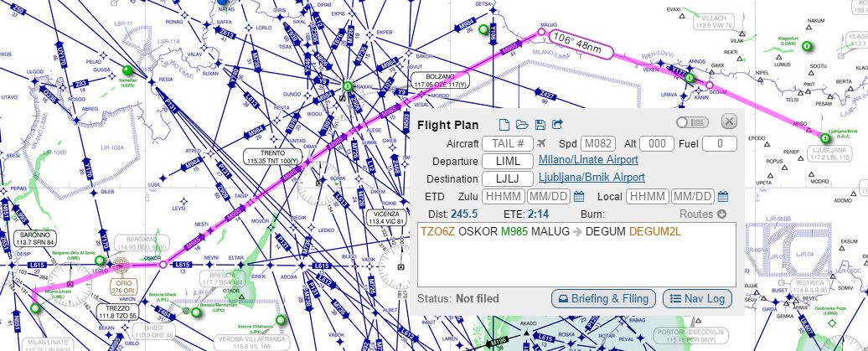Edit the Alt field showing 000
Image resolution: width=868 pixels, height=351 pixels.
click(657, 144)
